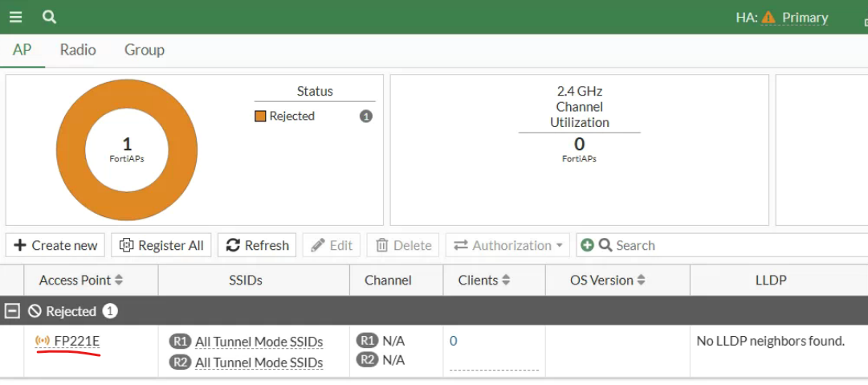The image size is (868, 385).
Task: Click the HA warning triangle icon
Action: (768, 18)
